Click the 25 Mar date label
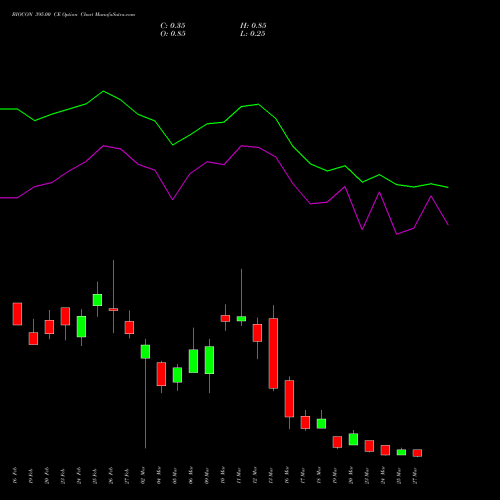The image size is (500, 500). click(x=399, y=476)
